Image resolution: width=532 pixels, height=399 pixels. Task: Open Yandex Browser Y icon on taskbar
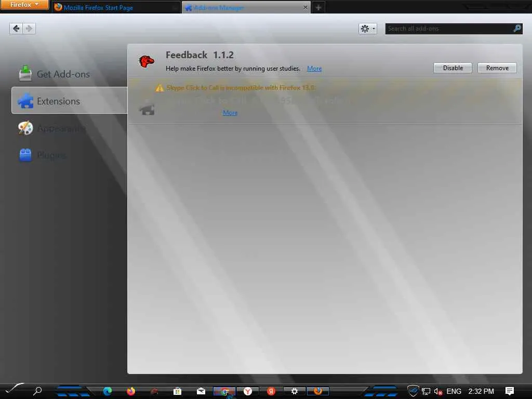tap(248, 391)
